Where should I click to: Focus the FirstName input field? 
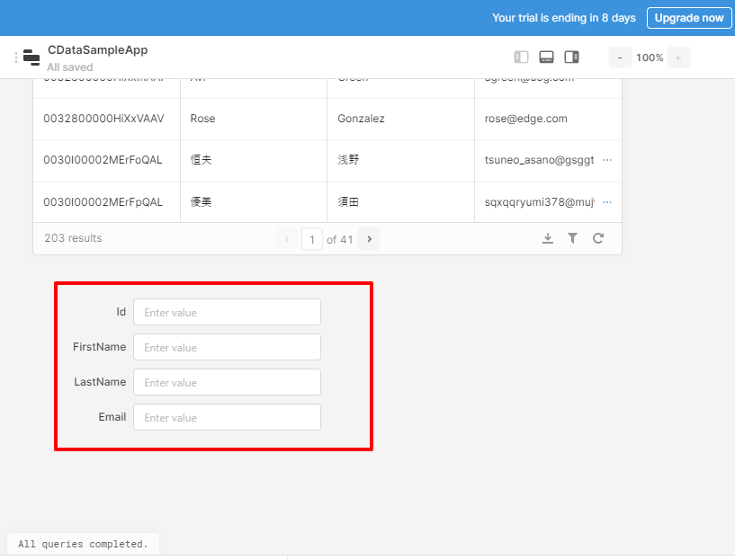click(227, 347)
